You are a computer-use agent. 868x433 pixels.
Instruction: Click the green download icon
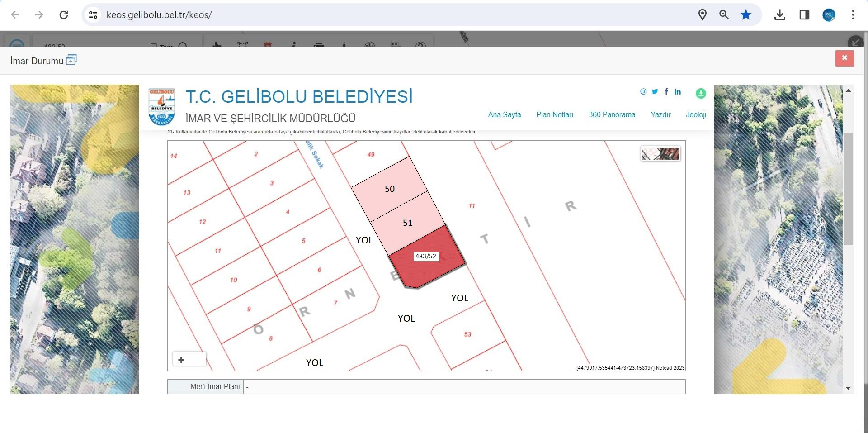700,93
